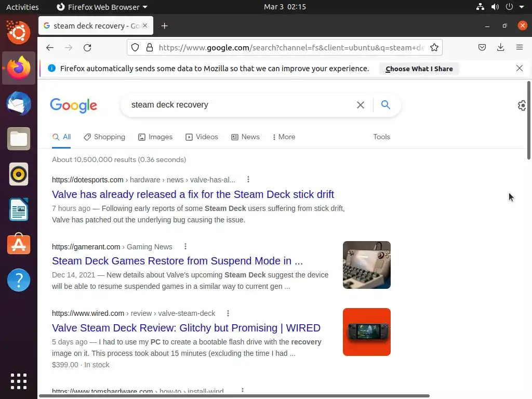Screen dimensions: 532x399
Task: Open Valve Steam Deck Review WIRED link
Action: pos(187,328)
